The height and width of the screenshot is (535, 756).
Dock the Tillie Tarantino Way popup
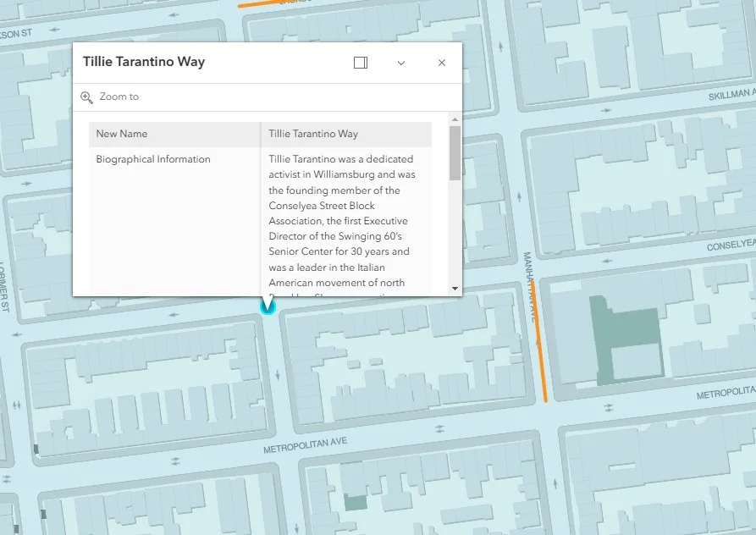point(361,63)
